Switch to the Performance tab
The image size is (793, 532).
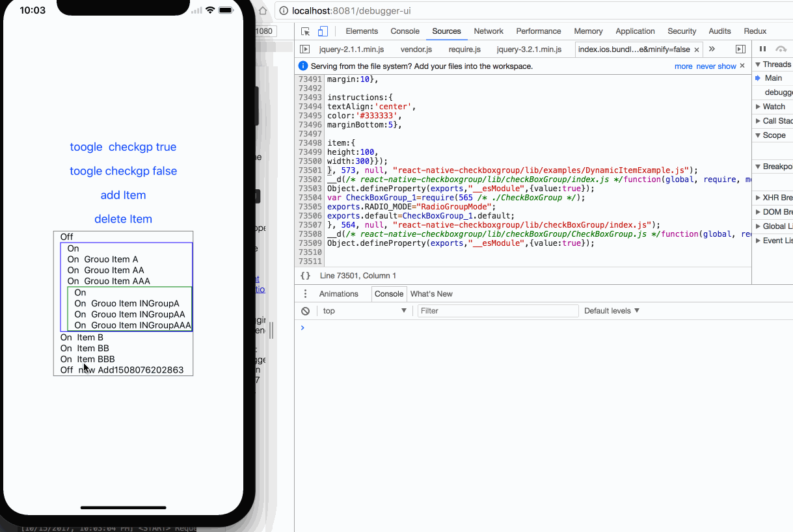click(x=539, y=31)
